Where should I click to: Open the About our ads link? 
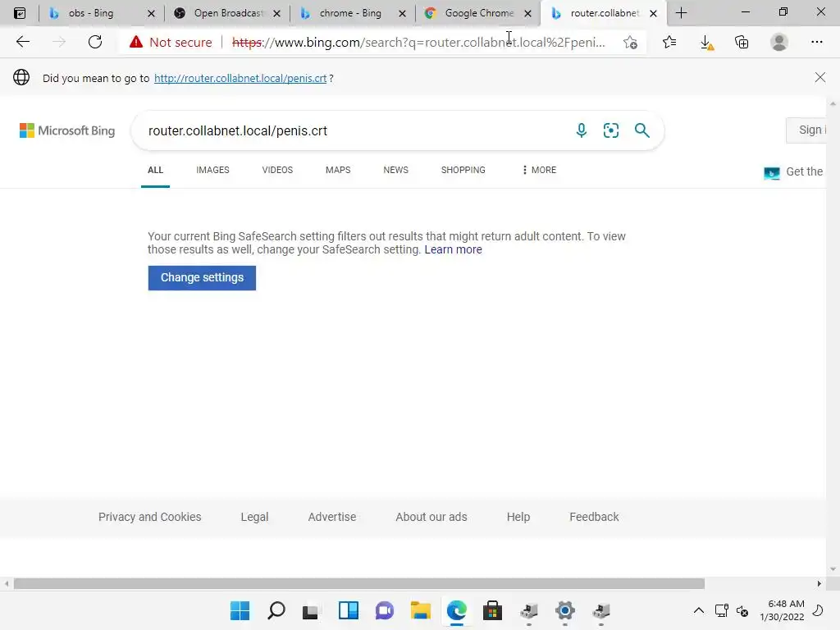click(x=431, y=517)
